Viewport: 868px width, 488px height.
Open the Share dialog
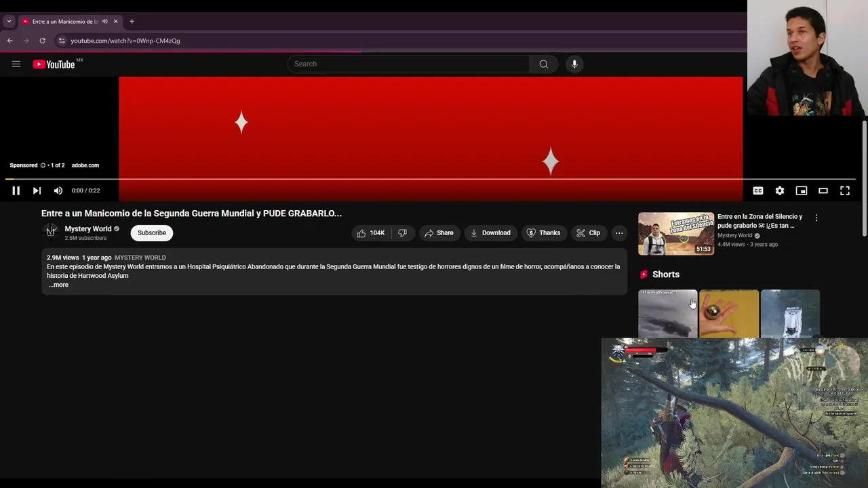point(439,233)
